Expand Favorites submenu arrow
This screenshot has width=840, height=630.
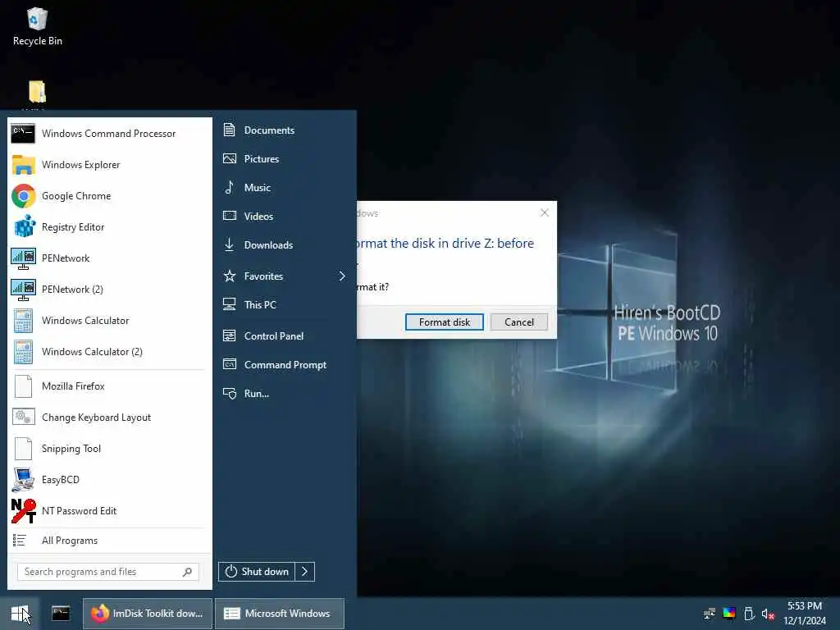tap(342, 276)
